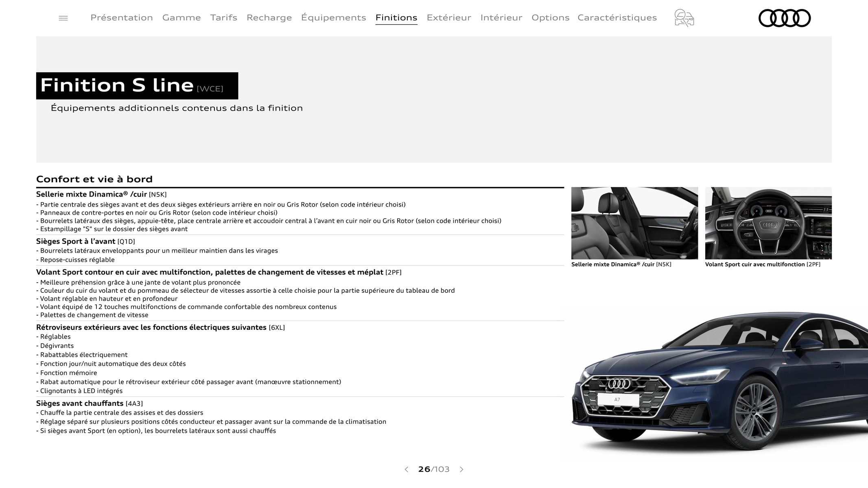Open the Recharge tab
The height and width of the screenshot is (488, 868).
tap(269, 17)
